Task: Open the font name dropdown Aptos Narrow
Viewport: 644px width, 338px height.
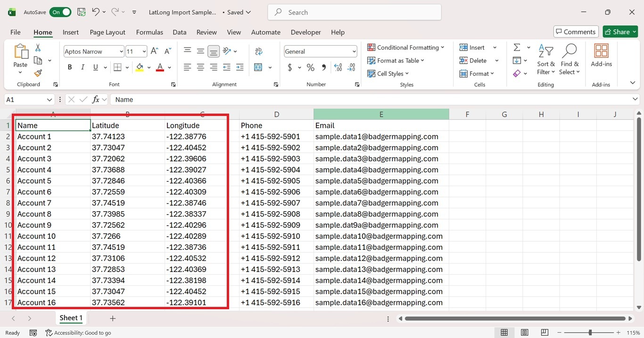Action: [94, 51]
